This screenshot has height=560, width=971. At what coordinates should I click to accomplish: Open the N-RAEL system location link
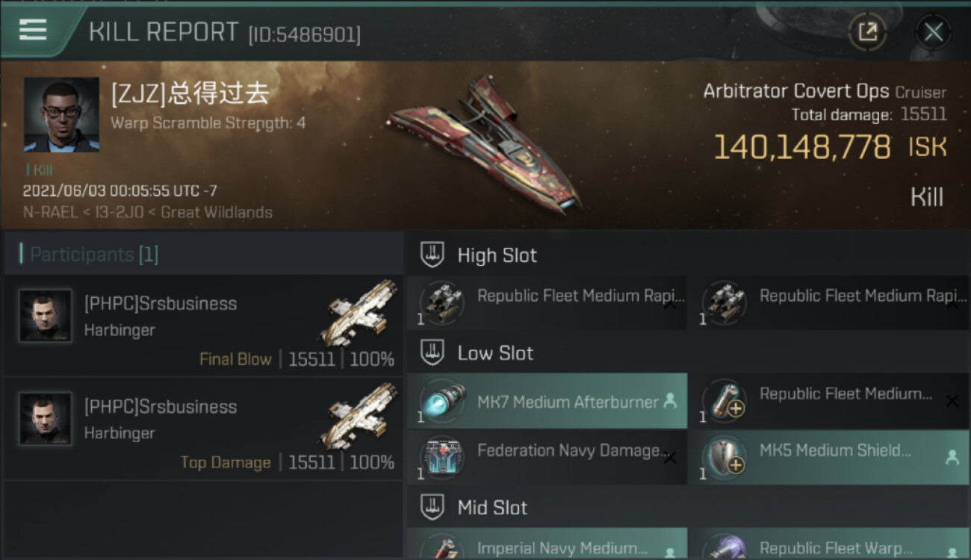[x=49, y=212]
